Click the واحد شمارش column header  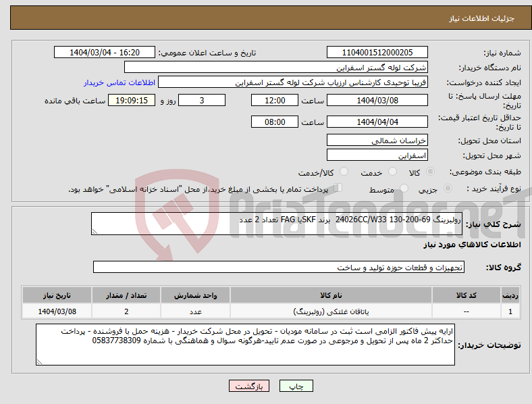click(x=195, y=295)
